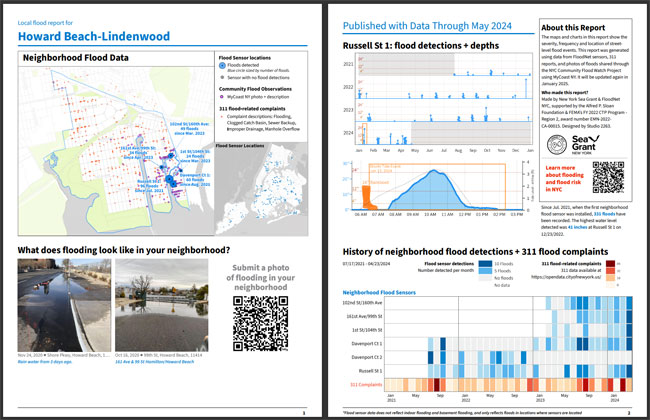This screenshot has width=650, height=420.
Task: Click the blue flood depth curve peak
Action: tap(434, 170)
